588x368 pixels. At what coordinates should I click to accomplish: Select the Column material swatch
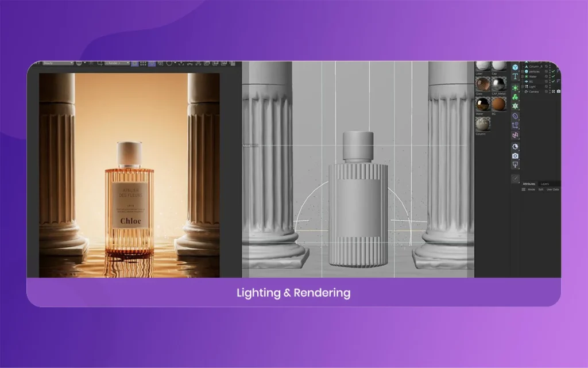tap(482, 124)
